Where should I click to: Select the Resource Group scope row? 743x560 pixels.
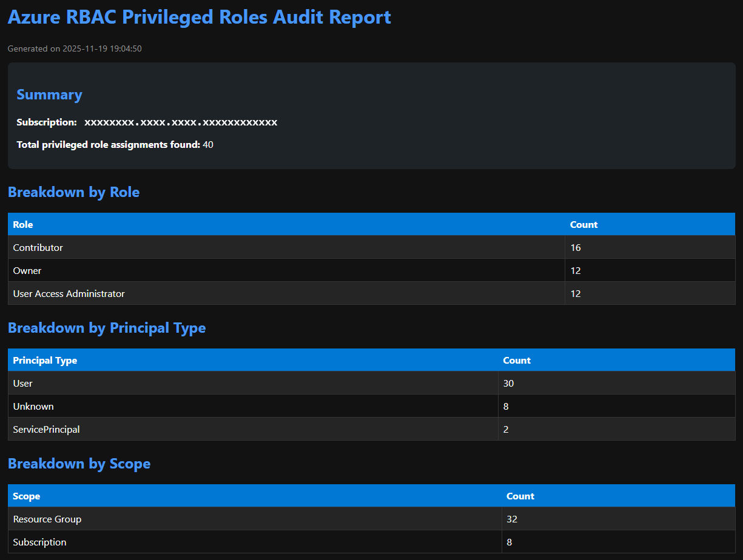pos(47,519)
